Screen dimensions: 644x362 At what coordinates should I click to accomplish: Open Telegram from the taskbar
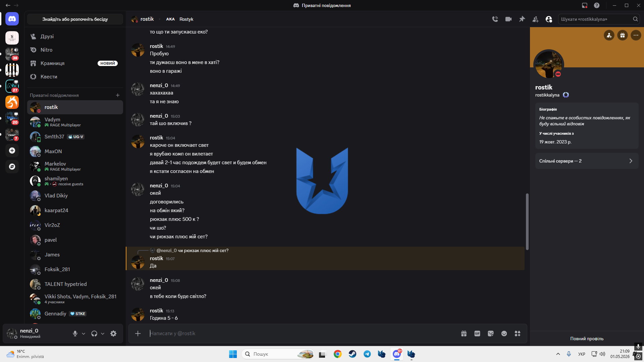[367, 354]
